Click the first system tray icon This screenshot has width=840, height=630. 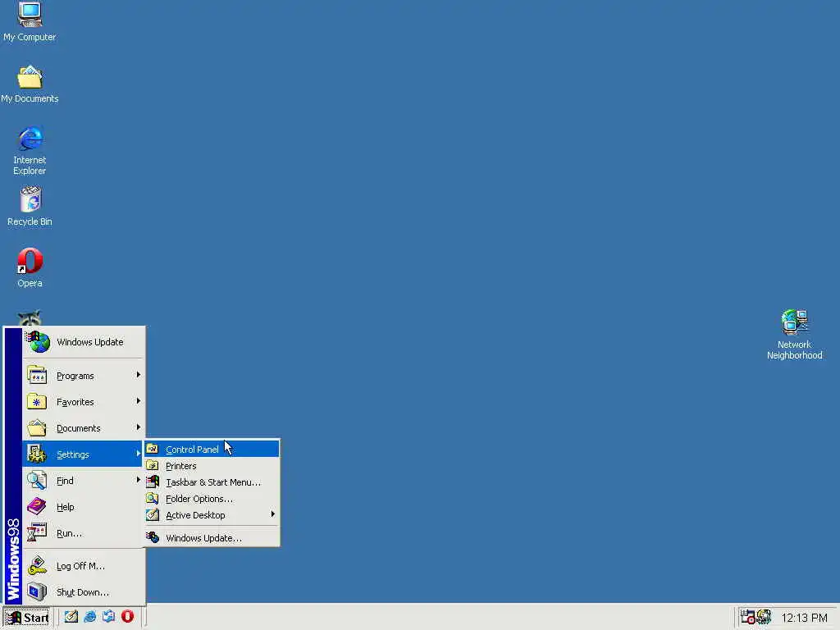pyautogui.click(x=748, y=617)
